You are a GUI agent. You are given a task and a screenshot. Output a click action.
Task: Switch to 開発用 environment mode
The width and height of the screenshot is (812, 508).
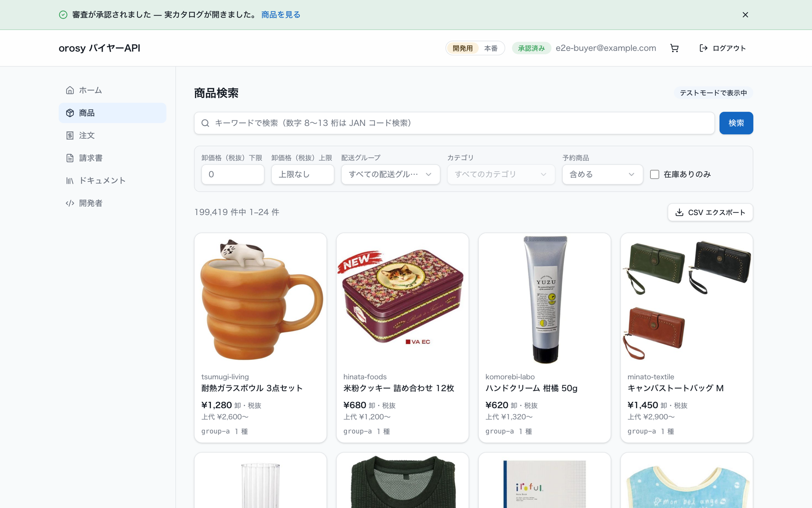[x=463, y=48]
